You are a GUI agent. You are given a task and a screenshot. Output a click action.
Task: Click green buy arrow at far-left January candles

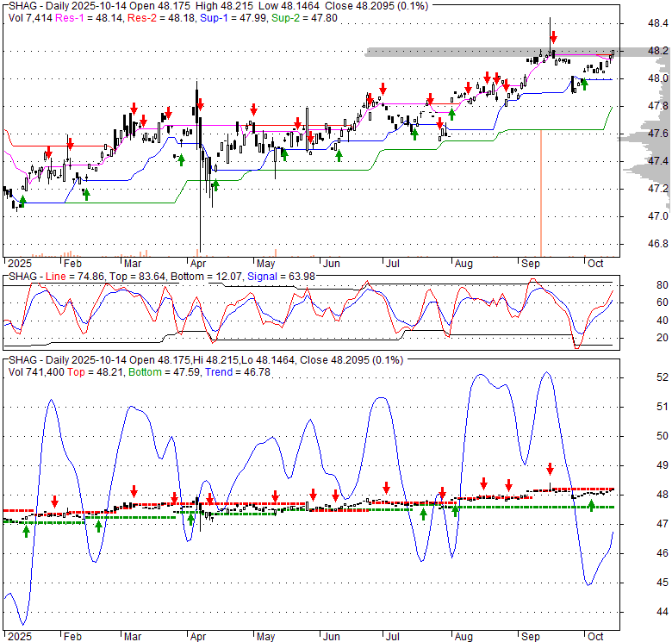(22, 201)
